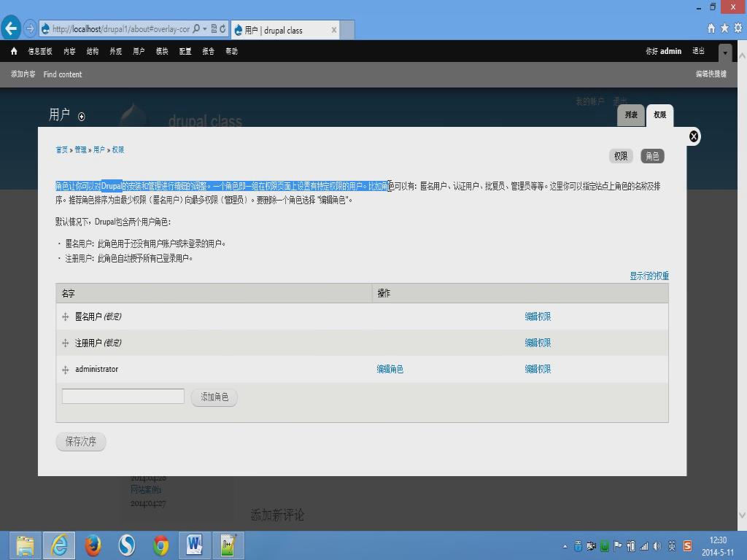Click the Sogou input method tray icon
Viewport: 747px width, 560px height.
click(x=687, y=545)
